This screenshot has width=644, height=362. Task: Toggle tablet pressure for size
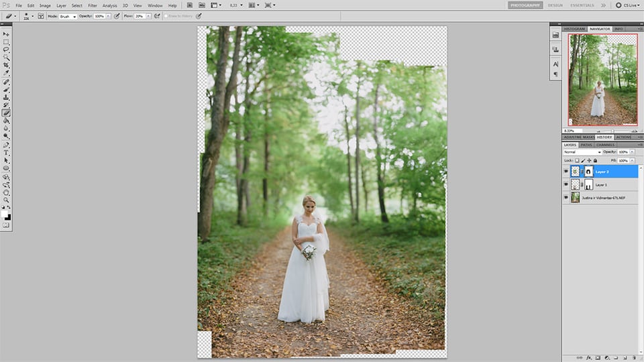click(x=199, y=16)
